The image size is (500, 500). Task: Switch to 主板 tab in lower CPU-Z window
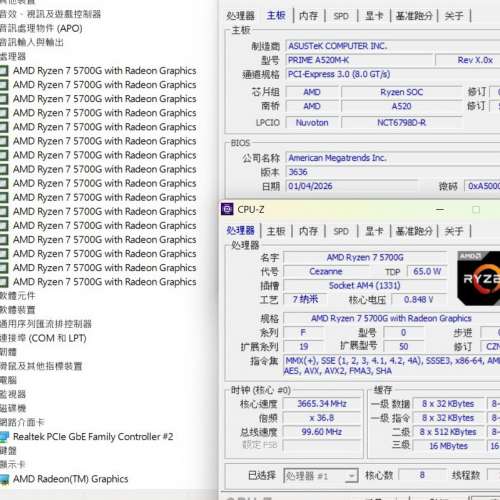point(276,231)
